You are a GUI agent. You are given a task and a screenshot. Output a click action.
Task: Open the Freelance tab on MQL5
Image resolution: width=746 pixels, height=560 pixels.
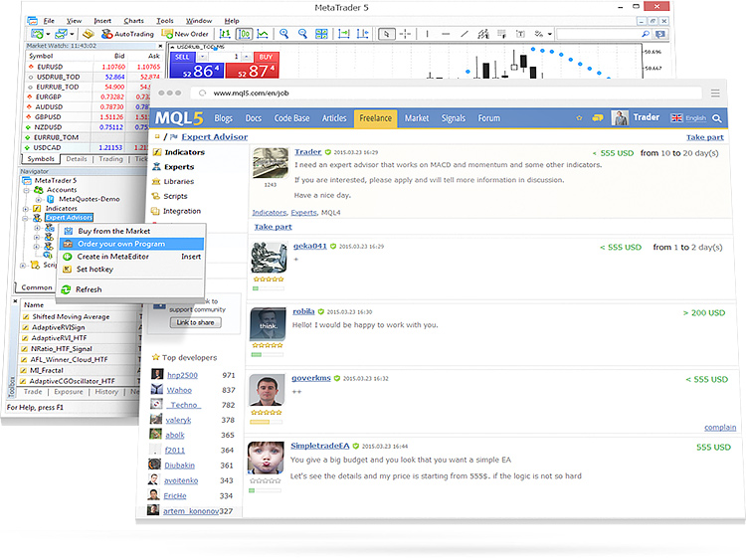pyautogui.click(x=375, y=118)
